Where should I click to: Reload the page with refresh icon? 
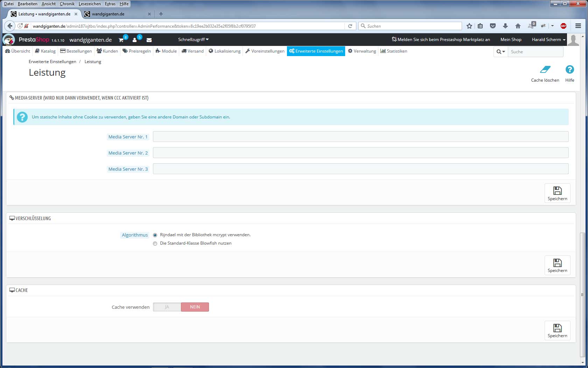350,26
